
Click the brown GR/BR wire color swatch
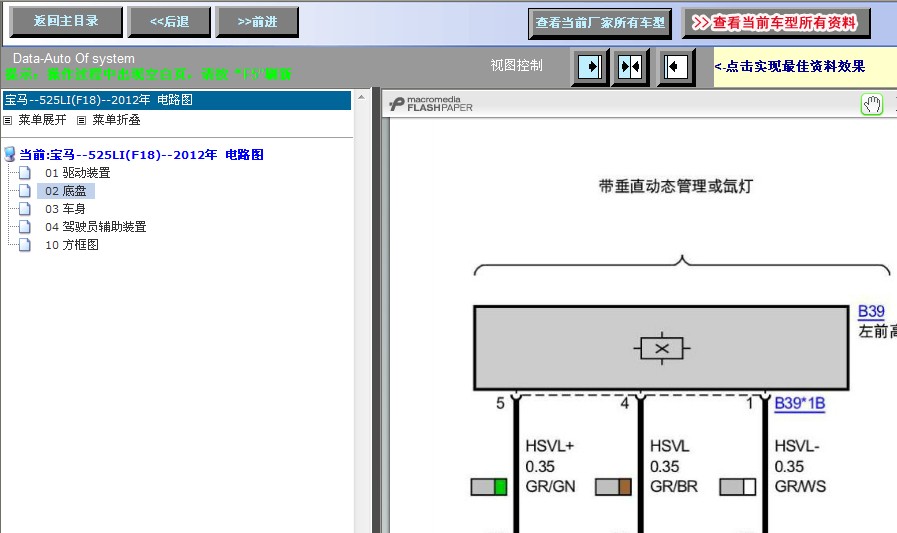pos(613,487)
